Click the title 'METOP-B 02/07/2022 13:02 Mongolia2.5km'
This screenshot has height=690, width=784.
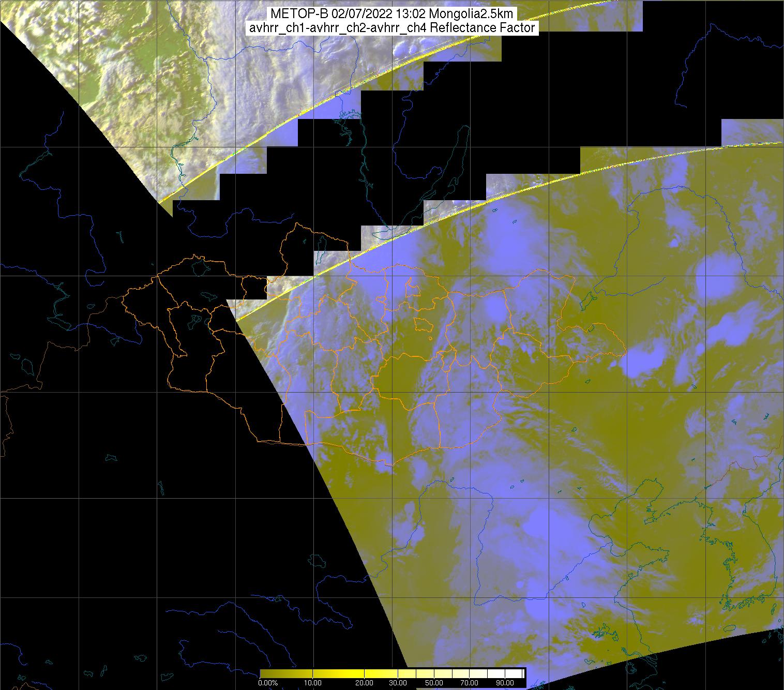pos(391,14)
